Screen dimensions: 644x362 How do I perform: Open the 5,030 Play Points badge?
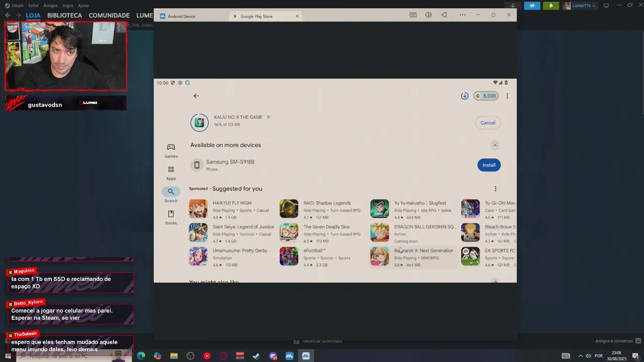tap(486, 96)
